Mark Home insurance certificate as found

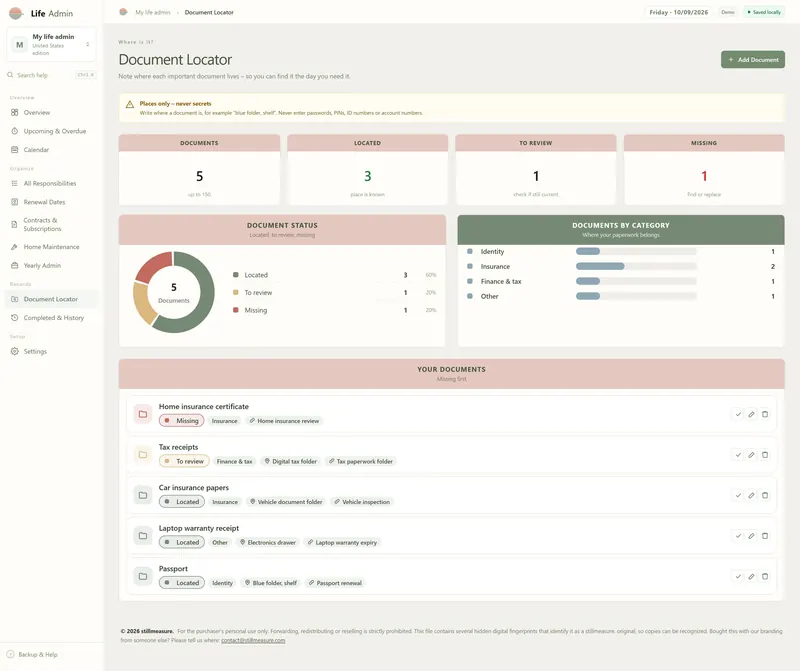tap(738, 414)
